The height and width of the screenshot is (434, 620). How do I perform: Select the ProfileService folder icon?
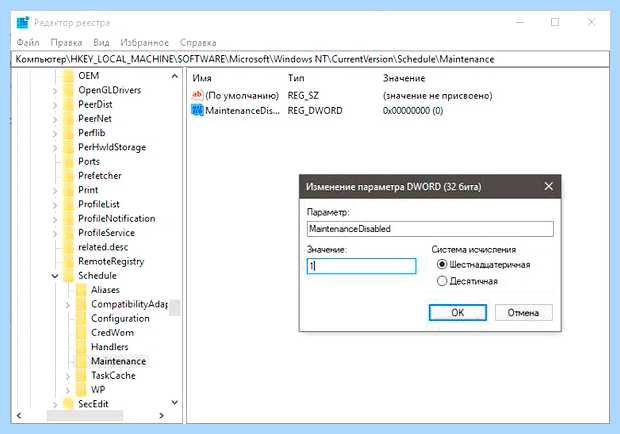69,233
